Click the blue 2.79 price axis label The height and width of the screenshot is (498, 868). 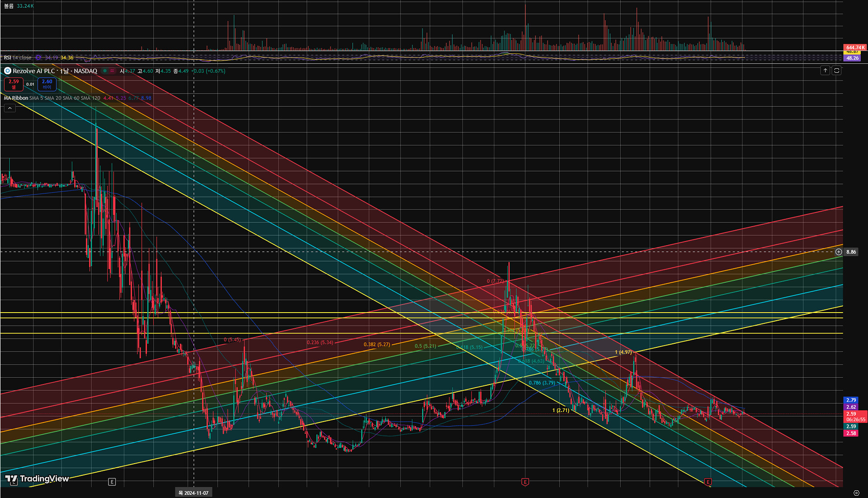pyautogui.click(x=851, y=400)
